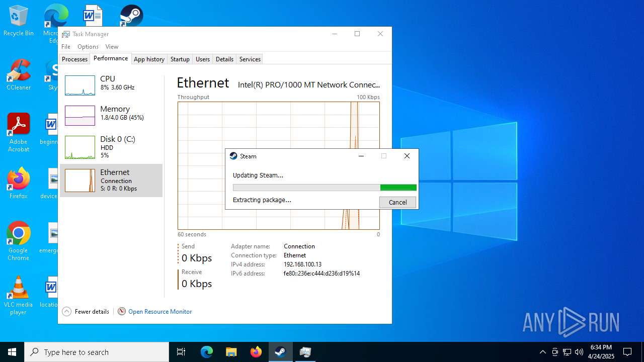Click the Steam update progress bar
Screen dimensions: 644x362
tap(325, 188)
